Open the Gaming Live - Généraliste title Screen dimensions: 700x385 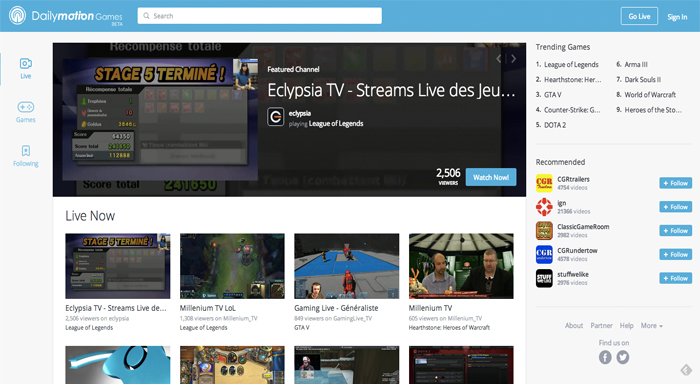(x=336, y=308)
